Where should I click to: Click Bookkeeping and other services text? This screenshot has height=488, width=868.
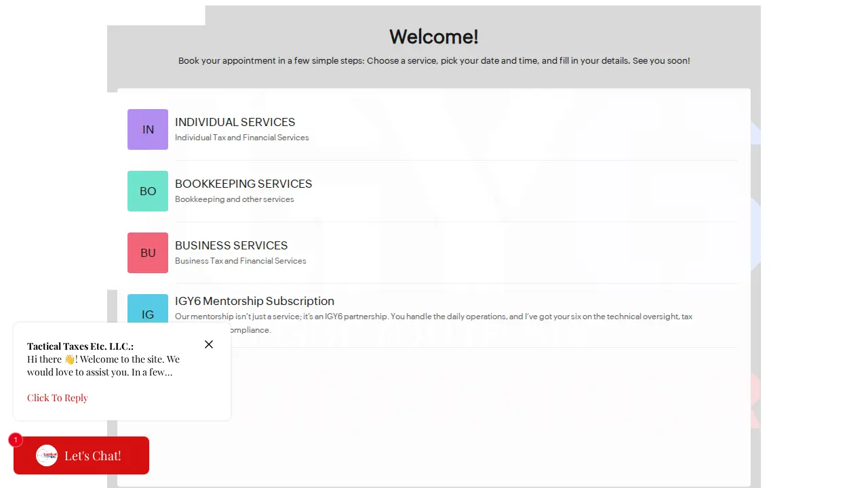tap(235, 199)
